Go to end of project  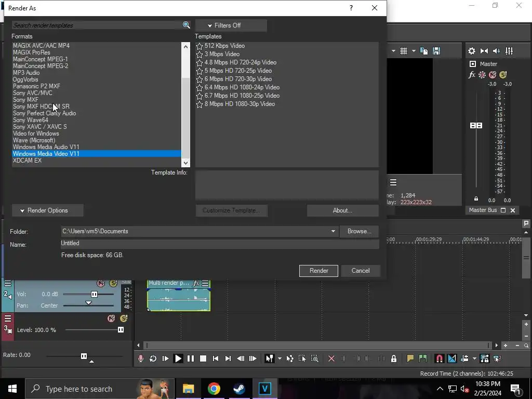click(x=228, y=358)
